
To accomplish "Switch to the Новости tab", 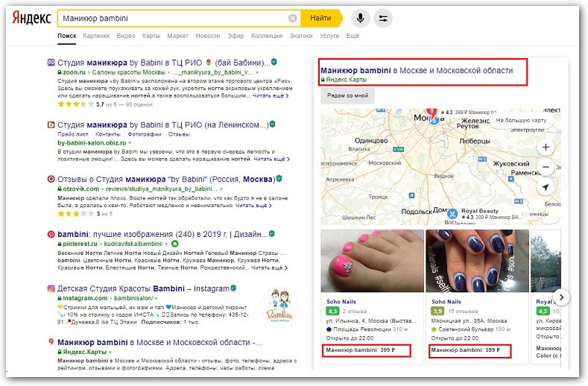I will pyautogui.click(x=208, y=36).
